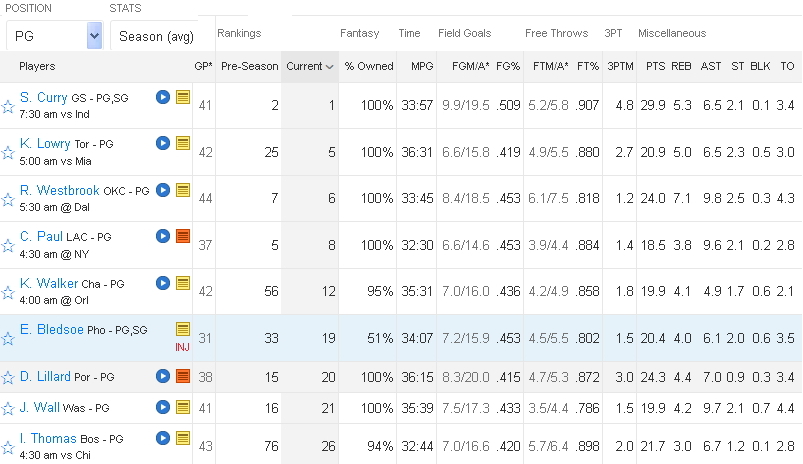The height and width of the screenshot is (464, 803).
Task: Open K. Walker's yellow player notes icon
Action: coord(183,283)
